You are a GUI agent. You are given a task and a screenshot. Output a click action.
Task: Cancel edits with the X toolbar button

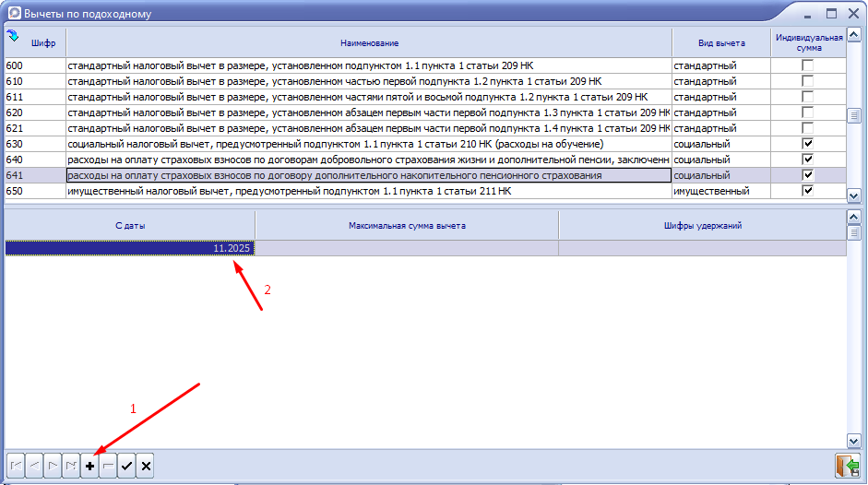pyautogui.click(x=145, y=467)
